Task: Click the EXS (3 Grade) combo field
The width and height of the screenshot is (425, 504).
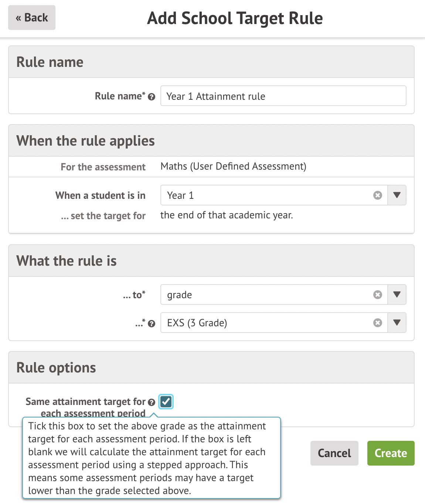Action: click(266, 323)
